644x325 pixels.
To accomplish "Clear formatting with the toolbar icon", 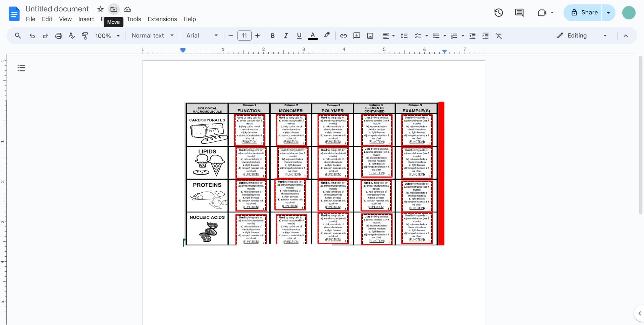I will tap(499, 36).
